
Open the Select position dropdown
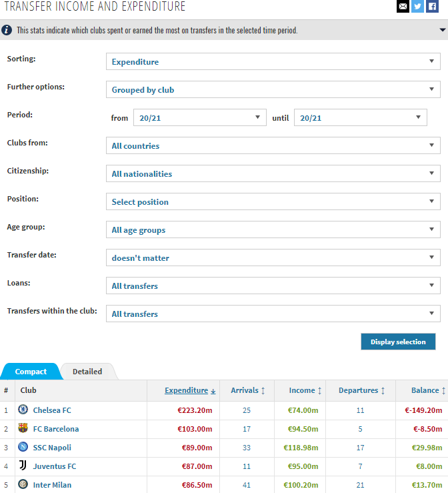point(273,201)
